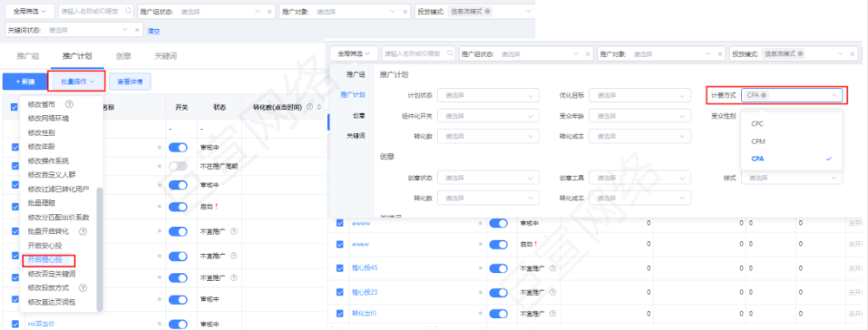Toggle the switch in 转化出价 row
Image resolution: width=868 pixels, height=330 pixels.
499,314
